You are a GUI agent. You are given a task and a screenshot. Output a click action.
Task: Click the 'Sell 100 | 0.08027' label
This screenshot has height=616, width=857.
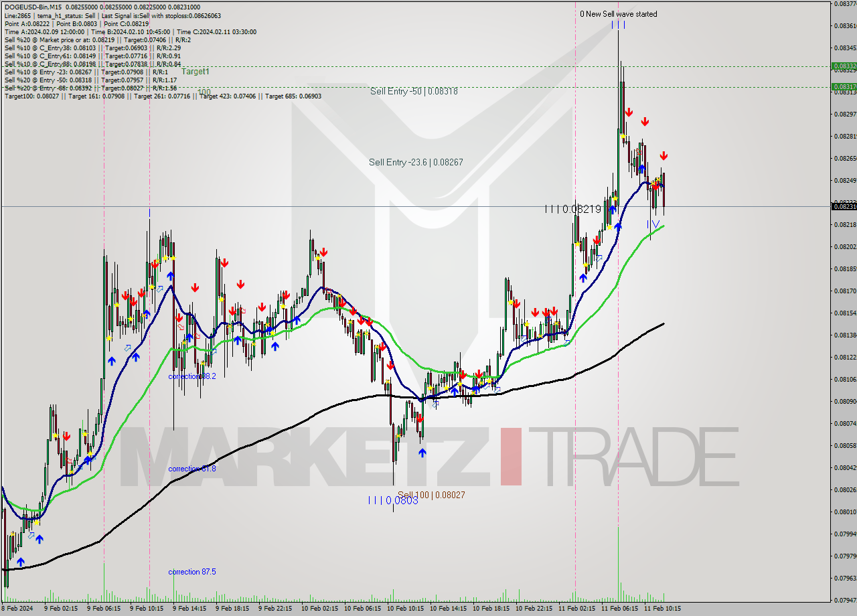pos(431,495)
